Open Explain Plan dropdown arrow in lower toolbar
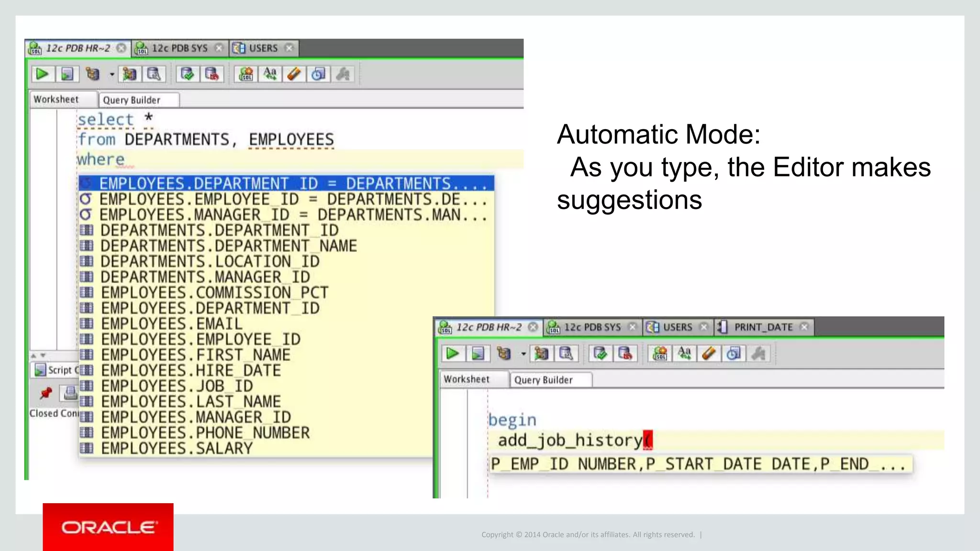 523,354
